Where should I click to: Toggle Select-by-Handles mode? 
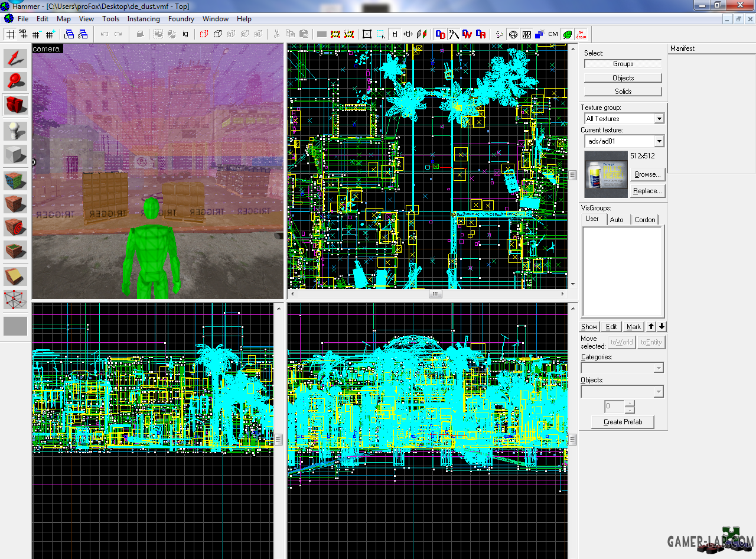point(367,34)
